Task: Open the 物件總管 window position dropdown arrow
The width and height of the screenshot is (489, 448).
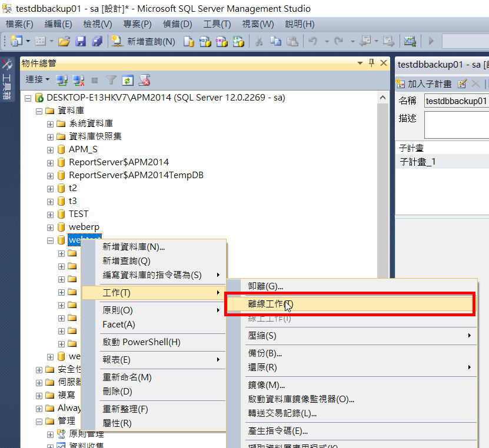Action: click(360, 63)
